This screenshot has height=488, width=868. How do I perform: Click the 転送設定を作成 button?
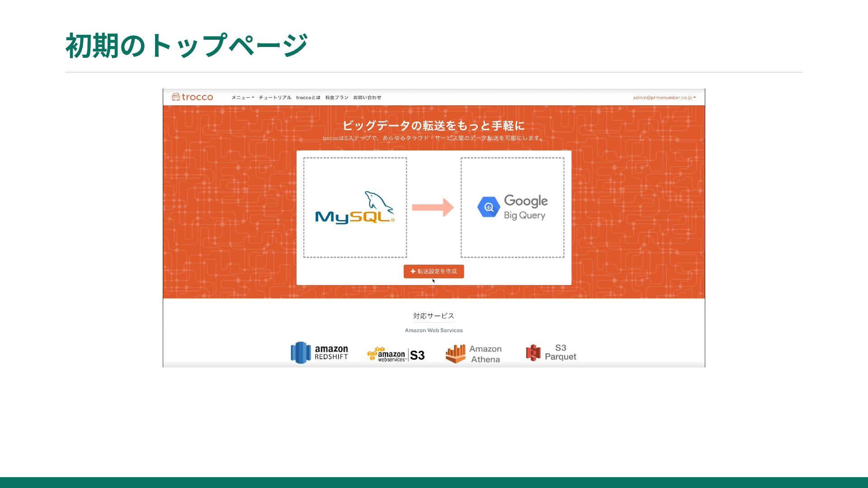click(x=434, y=272)
